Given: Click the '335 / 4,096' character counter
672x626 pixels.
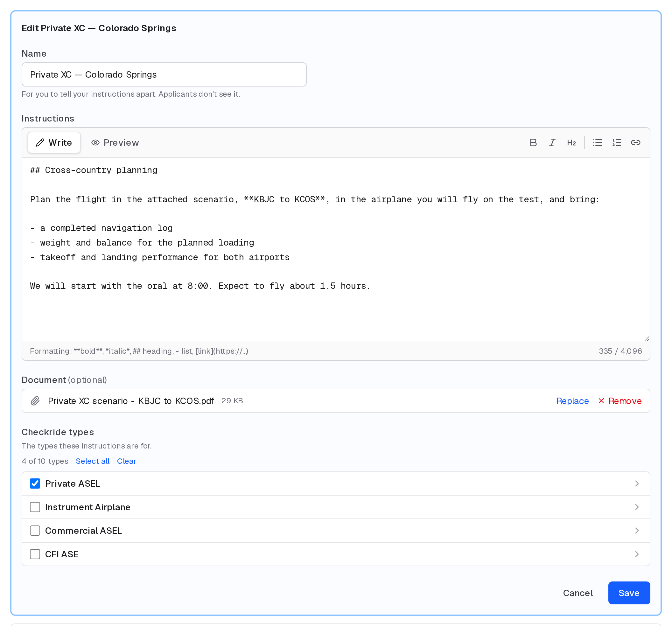Looking at the screenshot, I should pos(620,351).
